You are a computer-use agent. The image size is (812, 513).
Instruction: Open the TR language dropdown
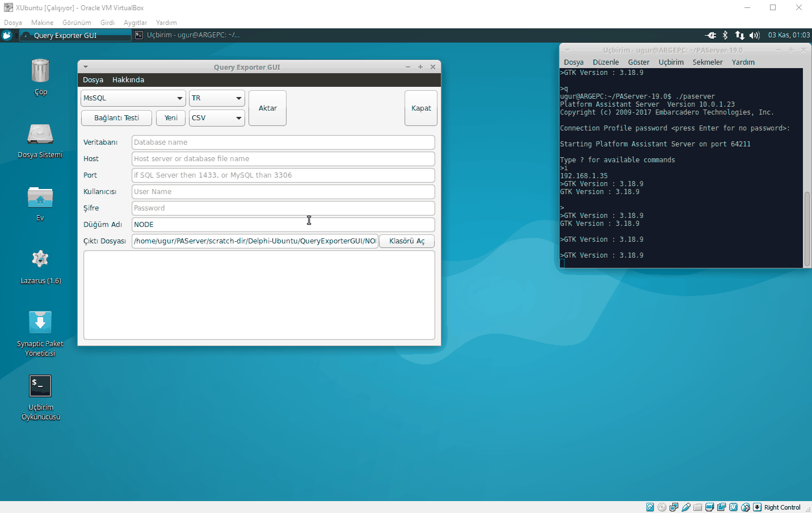click(217, 98)
